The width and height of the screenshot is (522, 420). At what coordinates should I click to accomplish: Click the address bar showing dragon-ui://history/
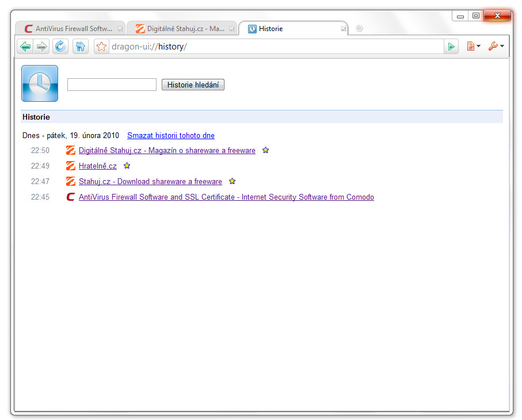(276, 47)
